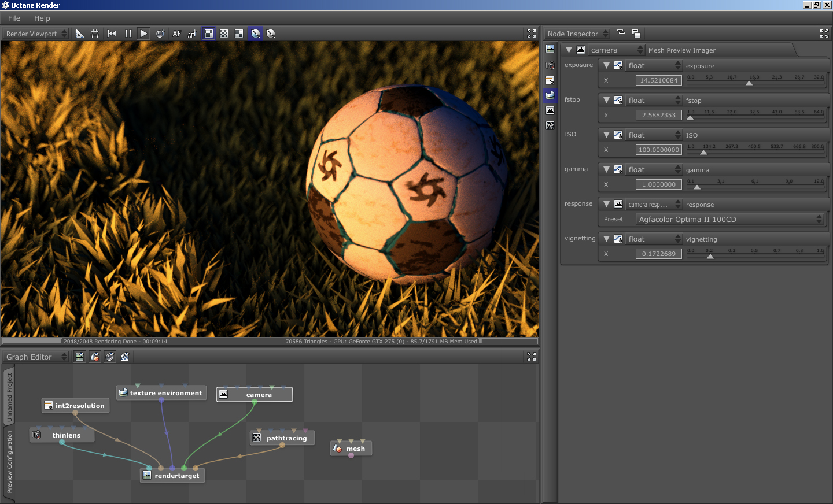833x504 pixels.
Task: Click the stacked windows icon in Node Inspector
Action: (636, 34)
